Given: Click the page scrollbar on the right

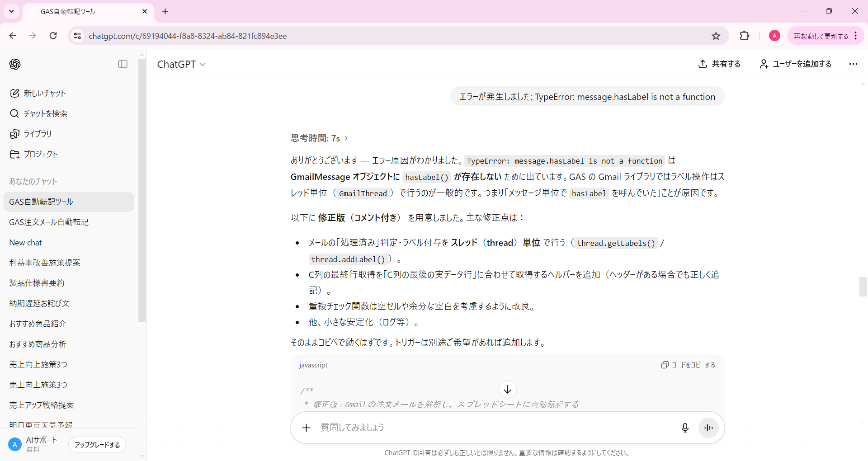Looking at the screenshot, I should pyautogui.click(x=863, y=287).
